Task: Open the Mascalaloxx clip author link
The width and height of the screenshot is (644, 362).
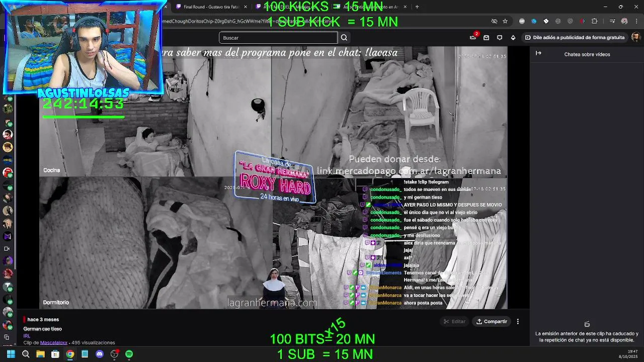Action: (x=53, y=343)
